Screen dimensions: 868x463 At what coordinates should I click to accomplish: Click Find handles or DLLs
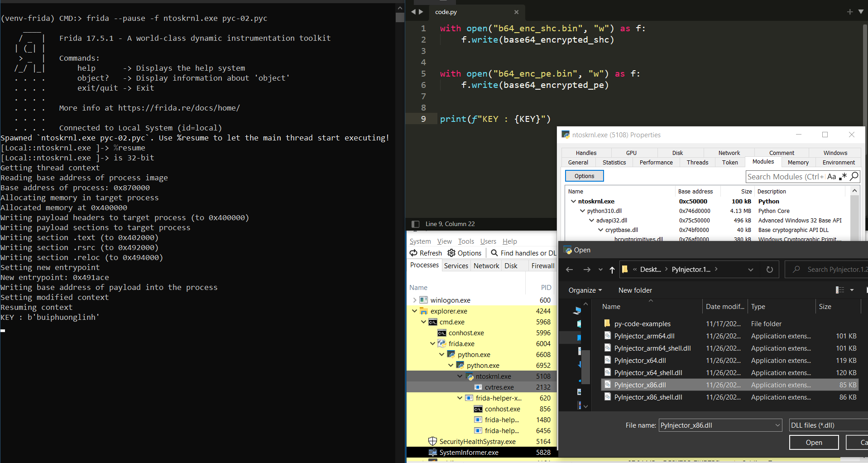(523, 253)
